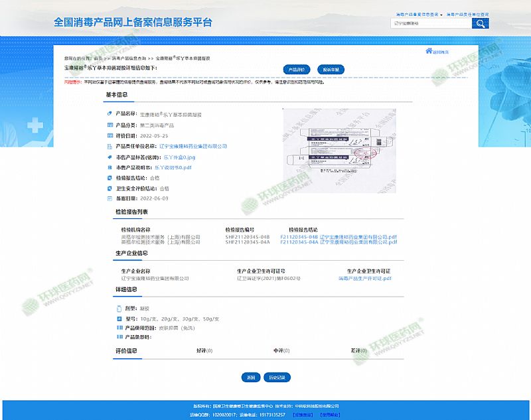The image size is (531, 420).
Task: Open the 乐丫外盒0.jpg label file
Action: click(179, 157)
